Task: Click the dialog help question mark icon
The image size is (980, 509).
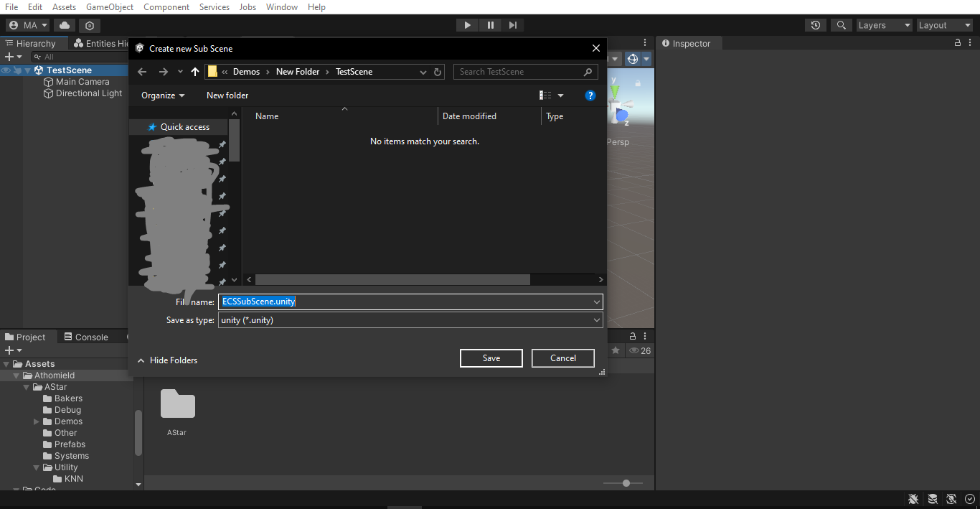Action: (x=590, y=95)
